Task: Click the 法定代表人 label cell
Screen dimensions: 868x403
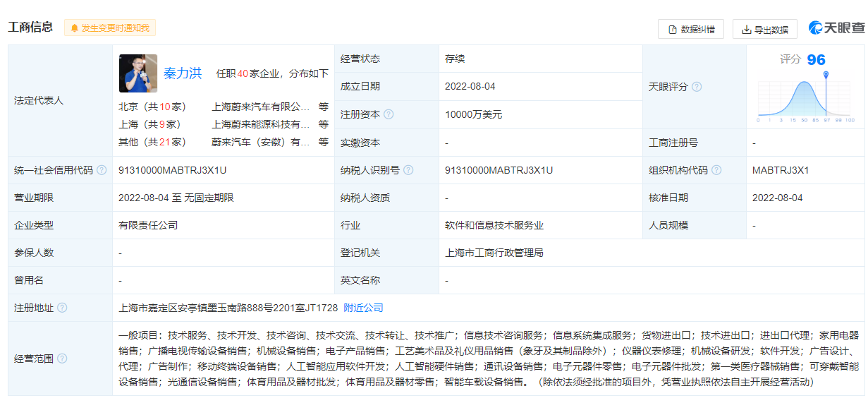Action: tap(60, 101)
